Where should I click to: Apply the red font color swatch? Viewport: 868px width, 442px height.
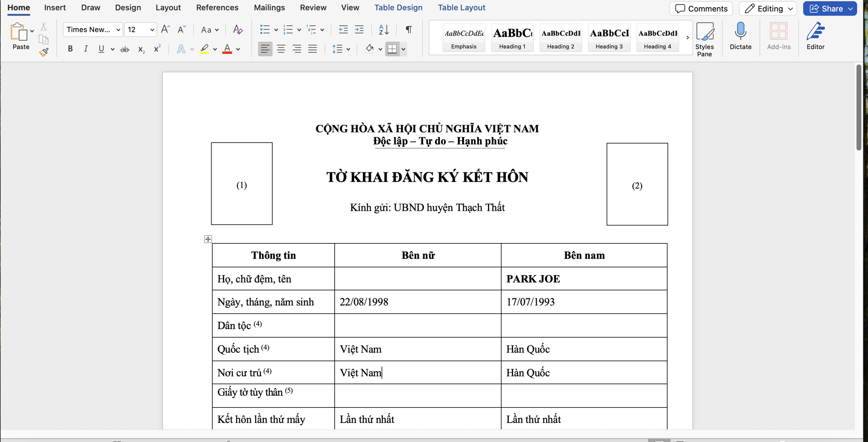(227, 49)
